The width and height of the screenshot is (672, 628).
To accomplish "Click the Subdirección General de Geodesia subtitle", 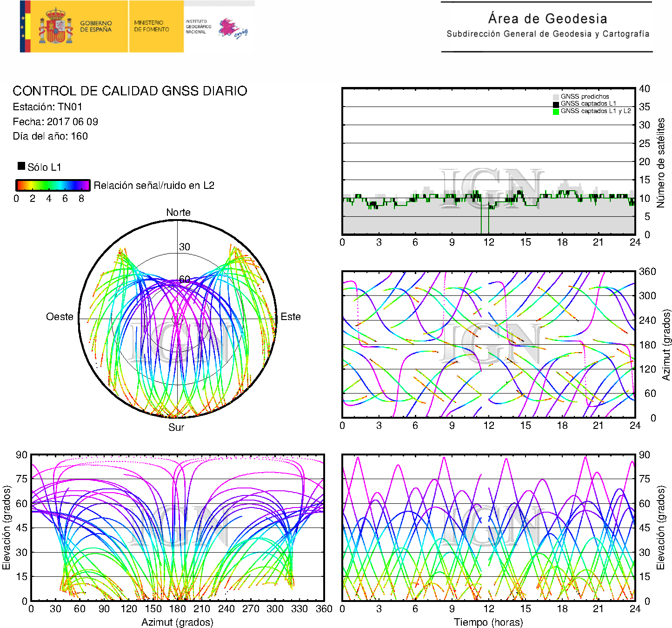I will (x=547, y=34).
